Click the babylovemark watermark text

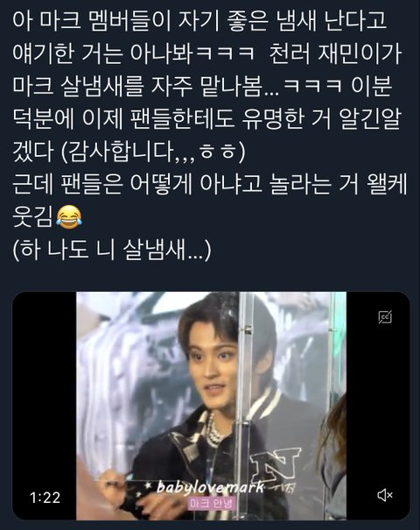(210, 487)
